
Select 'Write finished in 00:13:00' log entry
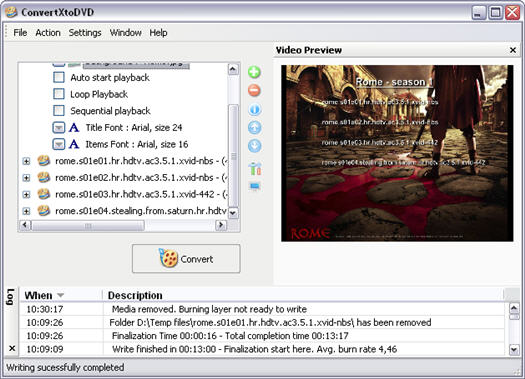[262, 349]
